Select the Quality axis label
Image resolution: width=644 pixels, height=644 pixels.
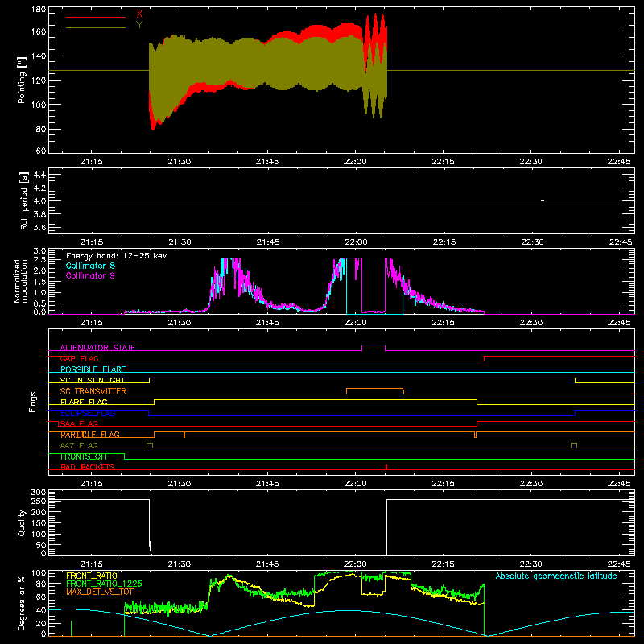pyautogui.click(x=22, y=522)
